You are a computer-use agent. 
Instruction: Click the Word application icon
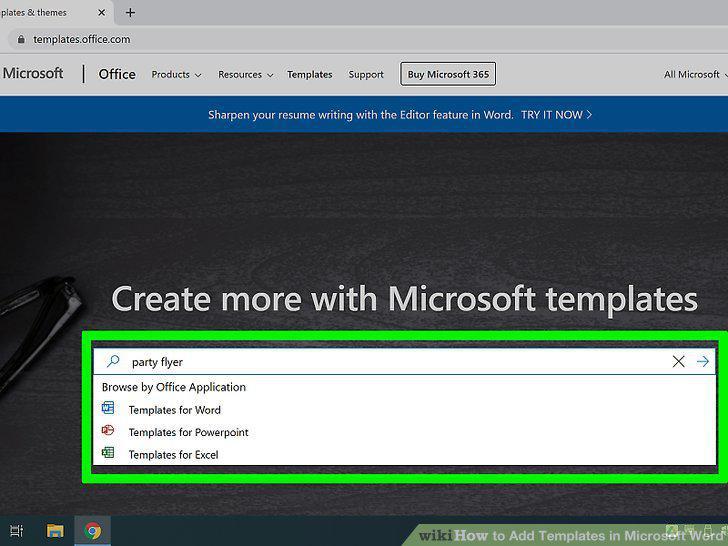pyautogui.click(x=108, y=408)
